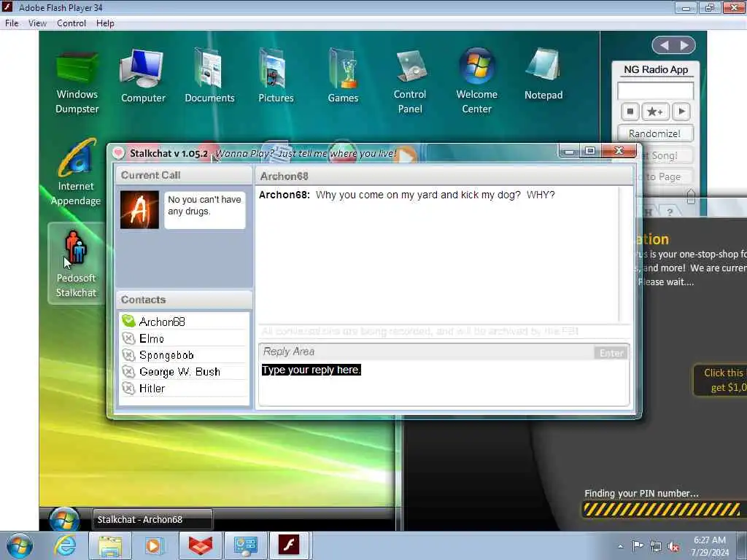Click the online status icon beside Archon68

point(128,321)
